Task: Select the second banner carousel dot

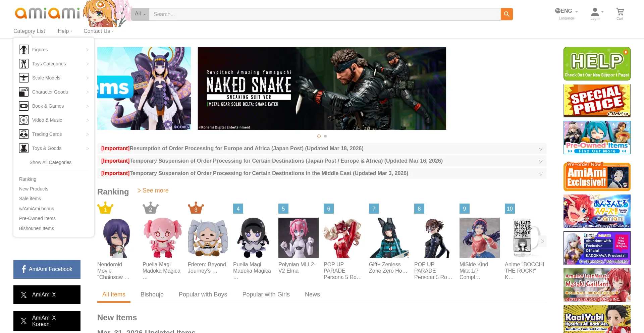Action: click(x=325, y=136)
